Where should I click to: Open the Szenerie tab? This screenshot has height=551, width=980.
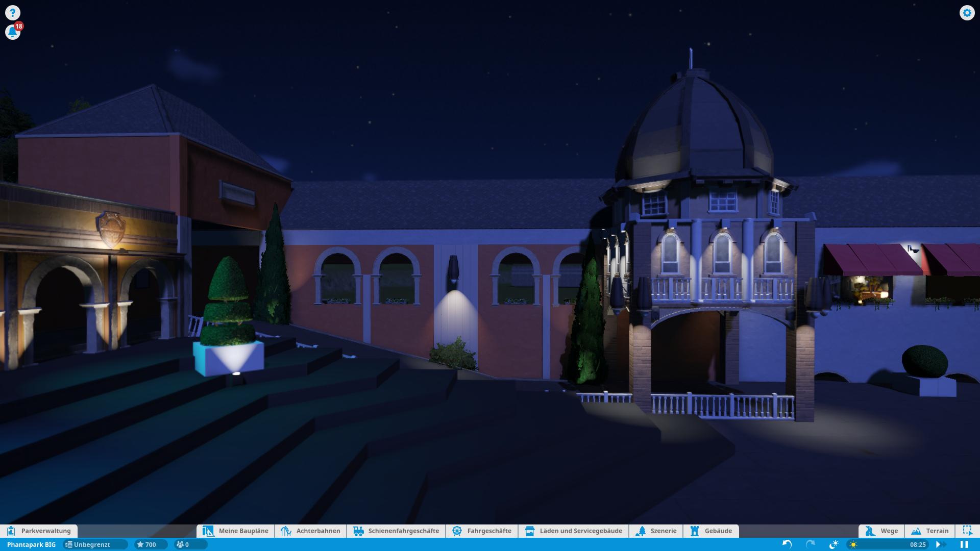656,531
